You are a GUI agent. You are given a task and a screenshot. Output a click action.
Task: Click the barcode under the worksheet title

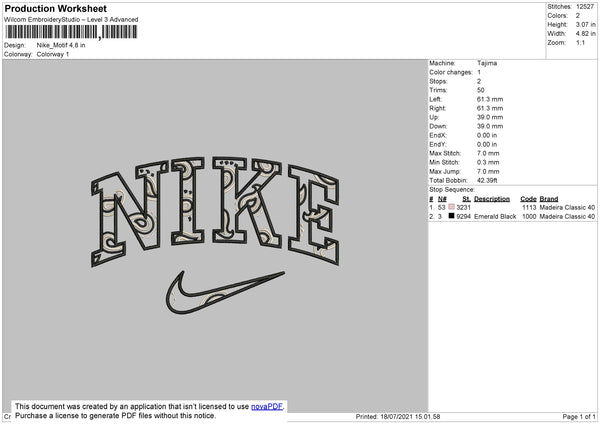[71, 32]
